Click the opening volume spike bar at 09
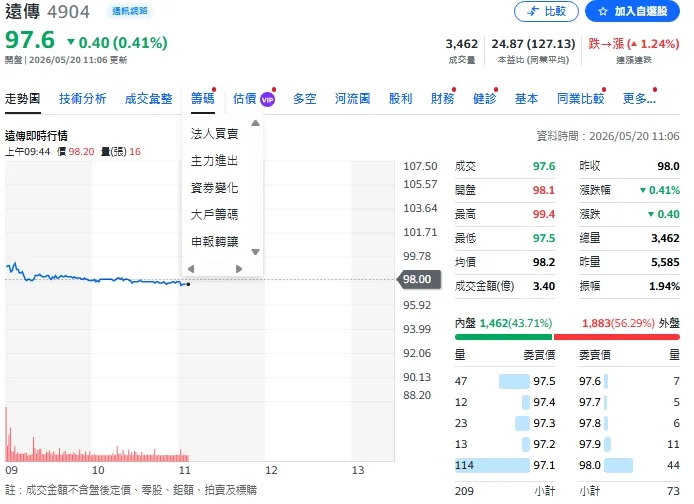This screenshot has height=504, width=694. tap(6, 435)
